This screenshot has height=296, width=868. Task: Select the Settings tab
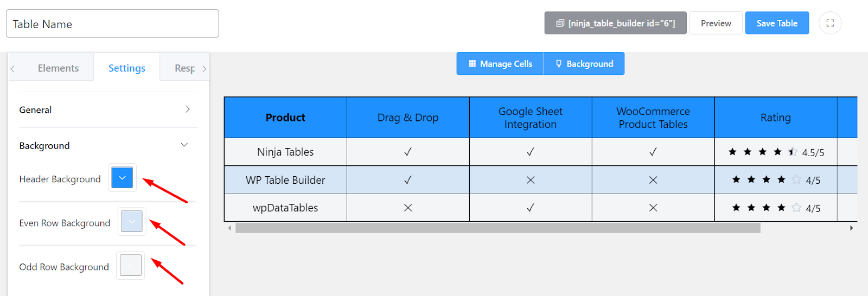tap(127, 68)
